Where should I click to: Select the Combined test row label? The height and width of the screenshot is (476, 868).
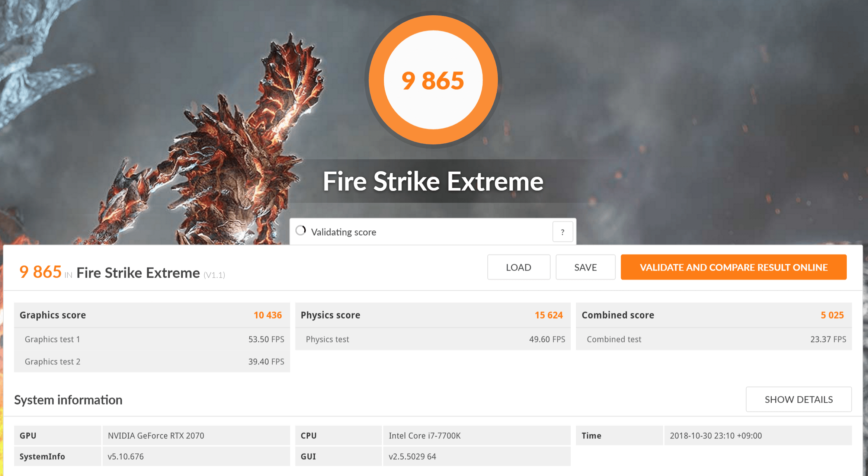tap(614, 339)
